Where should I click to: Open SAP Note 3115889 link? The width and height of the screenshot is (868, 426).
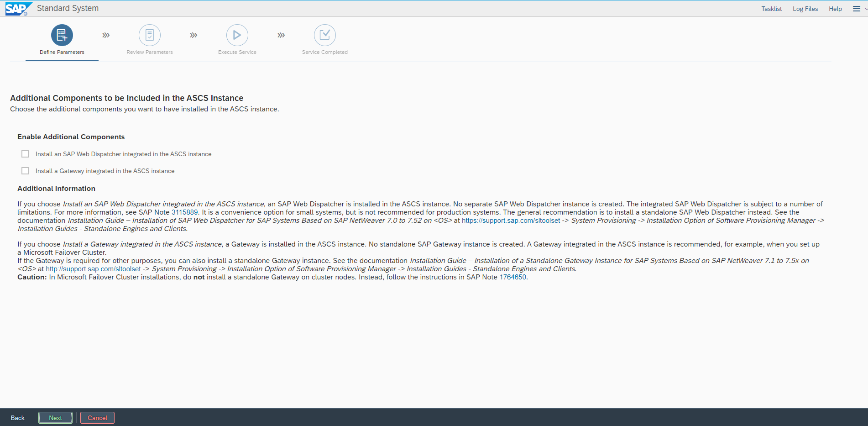coord(184,212)
